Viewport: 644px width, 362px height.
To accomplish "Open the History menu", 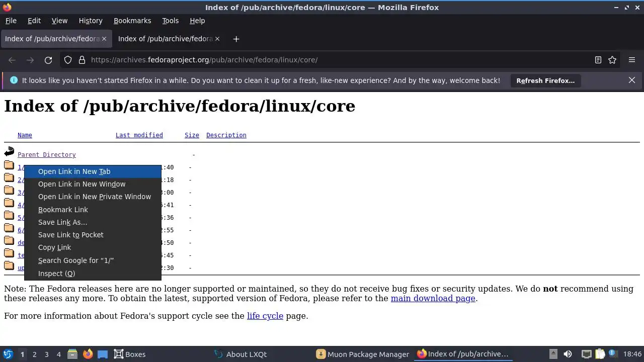I will pos(91,21).
